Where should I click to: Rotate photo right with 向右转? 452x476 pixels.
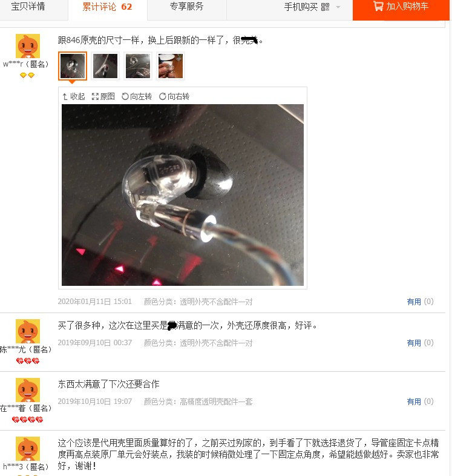click(x=174, y=96)
